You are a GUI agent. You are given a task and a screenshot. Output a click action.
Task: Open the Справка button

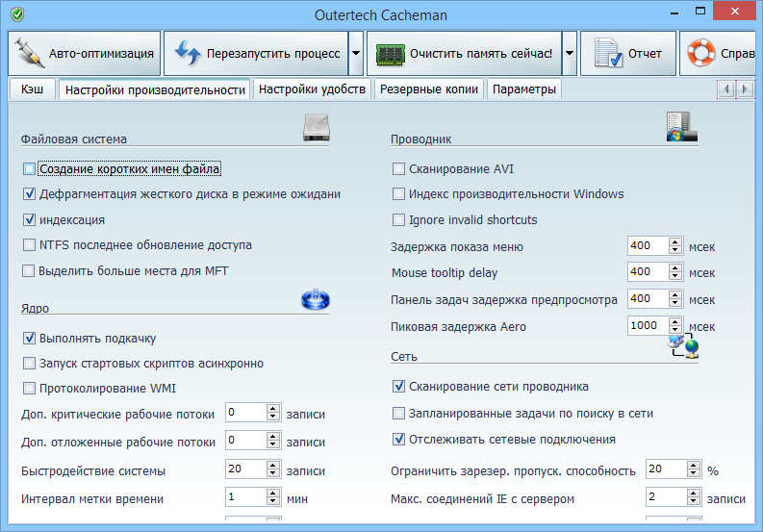click(x=718, y=53)
